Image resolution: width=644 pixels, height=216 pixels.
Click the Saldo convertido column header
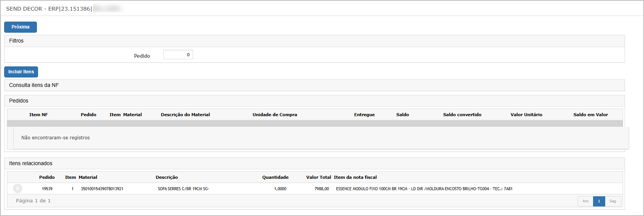462,115
